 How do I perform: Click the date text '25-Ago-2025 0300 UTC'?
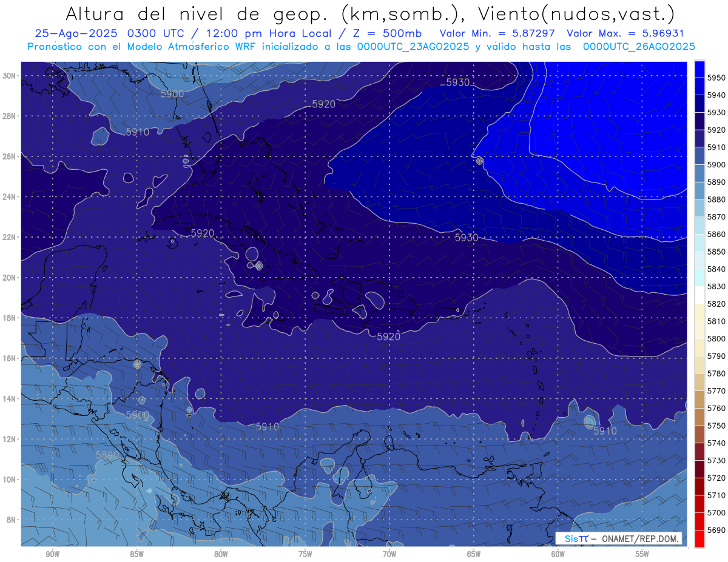[x=109, y=34]
